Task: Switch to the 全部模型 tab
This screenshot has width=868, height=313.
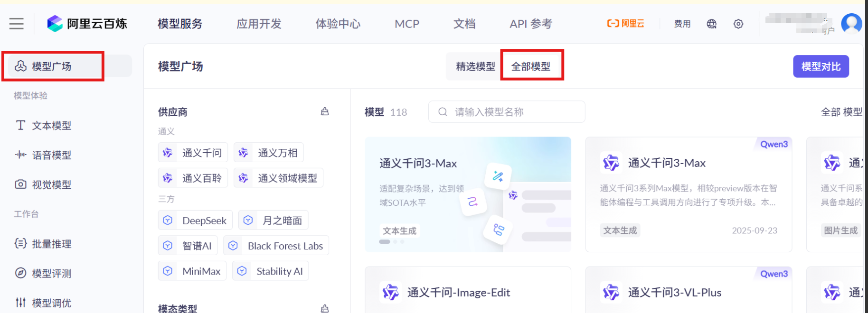Action: tap(531, 66)
